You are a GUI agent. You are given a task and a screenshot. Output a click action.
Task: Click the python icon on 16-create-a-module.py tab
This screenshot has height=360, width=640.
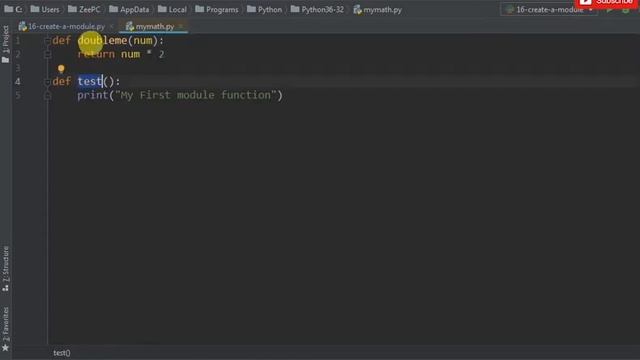(x=22, y=27)
